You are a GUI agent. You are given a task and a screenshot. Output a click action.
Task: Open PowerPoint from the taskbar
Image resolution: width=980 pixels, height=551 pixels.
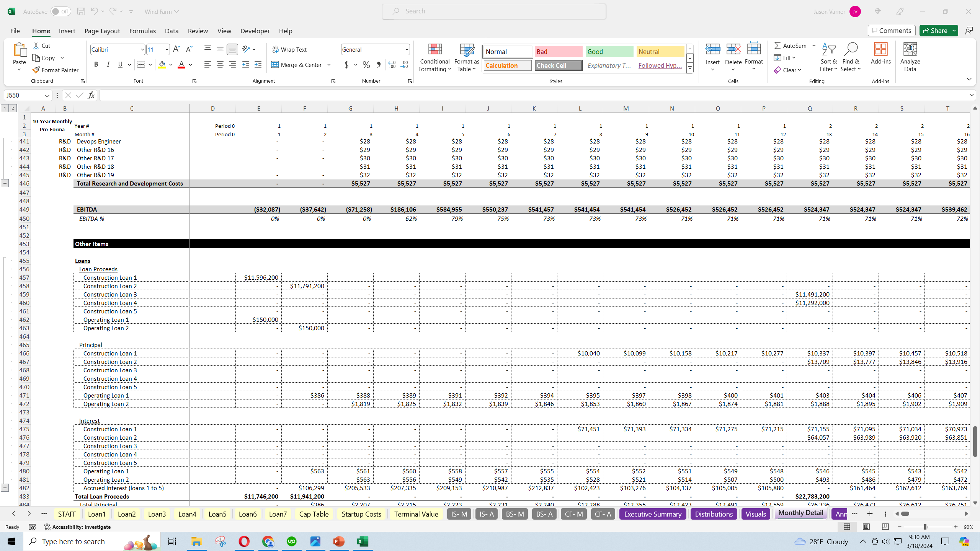pos(339,541)
